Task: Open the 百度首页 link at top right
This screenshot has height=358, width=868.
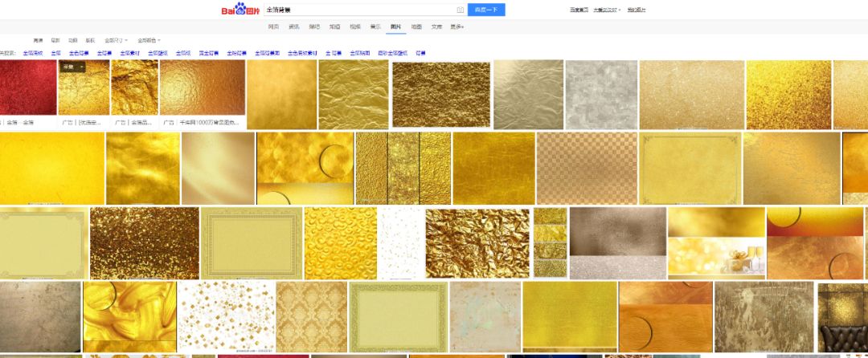Action: (x=579, y=10)
